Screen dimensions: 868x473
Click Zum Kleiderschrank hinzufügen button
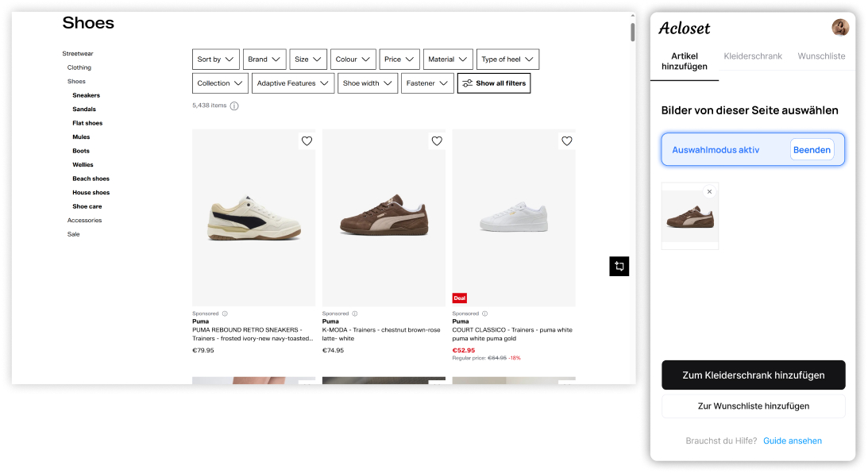click(753, 375)
